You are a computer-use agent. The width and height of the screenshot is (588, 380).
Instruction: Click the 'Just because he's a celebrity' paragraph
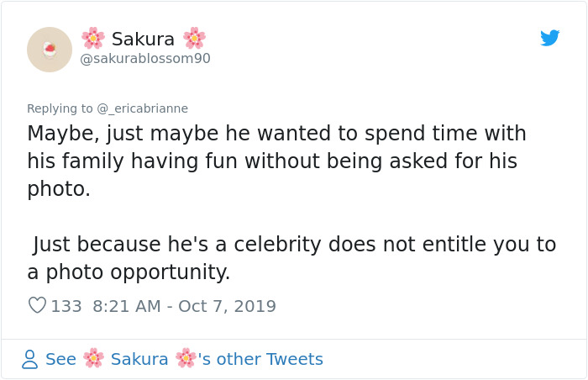[x=291, y=258]
